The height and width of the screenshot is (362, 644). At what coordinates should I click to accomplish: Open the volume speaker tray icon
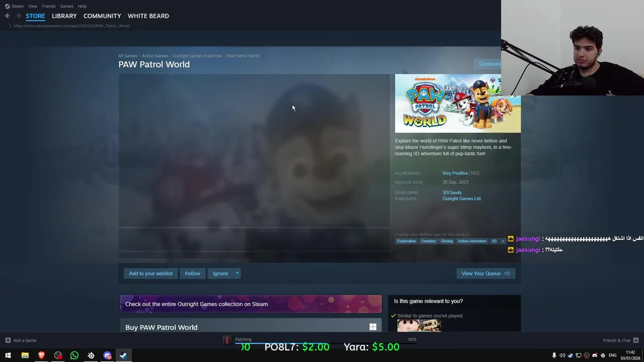[562, 355]
